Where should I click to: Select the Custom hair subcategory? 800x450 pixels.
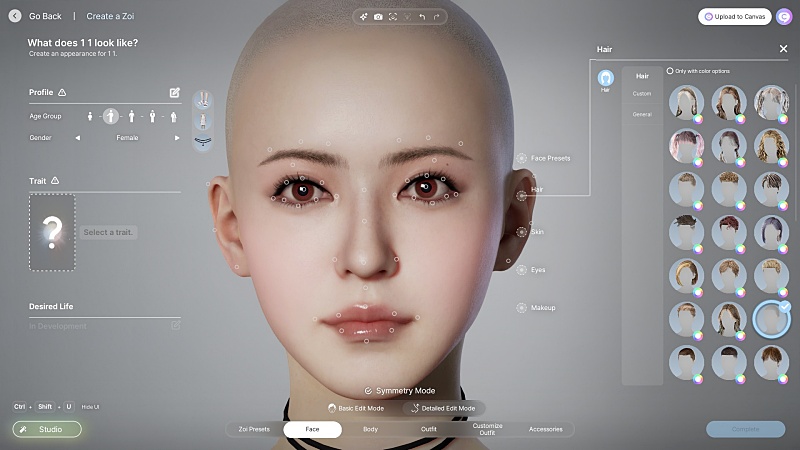coord(642,94)
